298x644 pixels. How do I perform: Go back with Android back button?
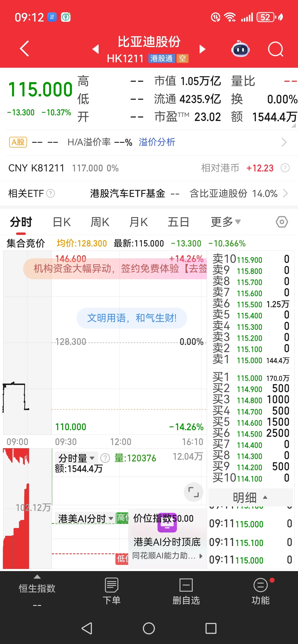tap(87, 628)
